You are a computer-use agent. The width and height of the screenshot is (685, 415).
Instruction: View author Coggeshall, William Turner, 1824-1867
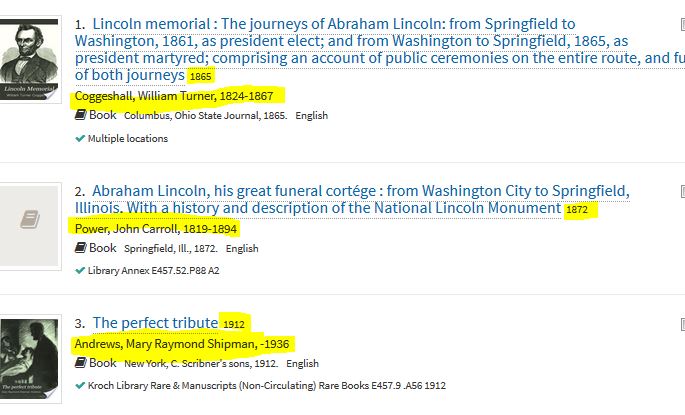(x=179, y=96)
